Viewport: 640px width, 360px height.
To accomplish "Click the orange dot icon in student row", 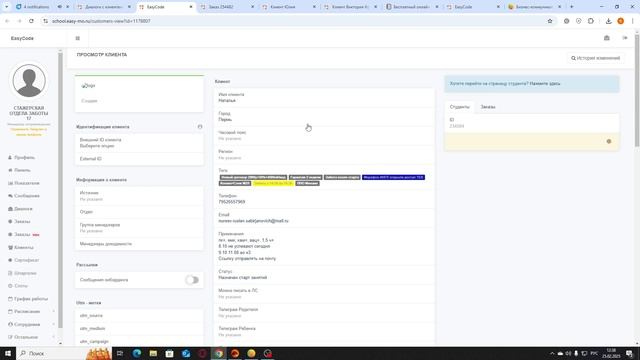I will click(609, 141).
